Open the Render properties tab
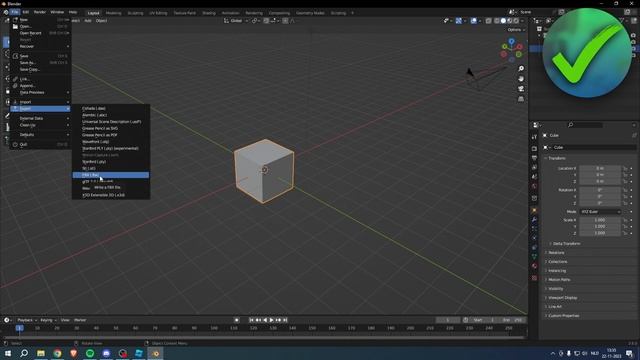Viewport: 640px width, 360px height. point(534,149)
